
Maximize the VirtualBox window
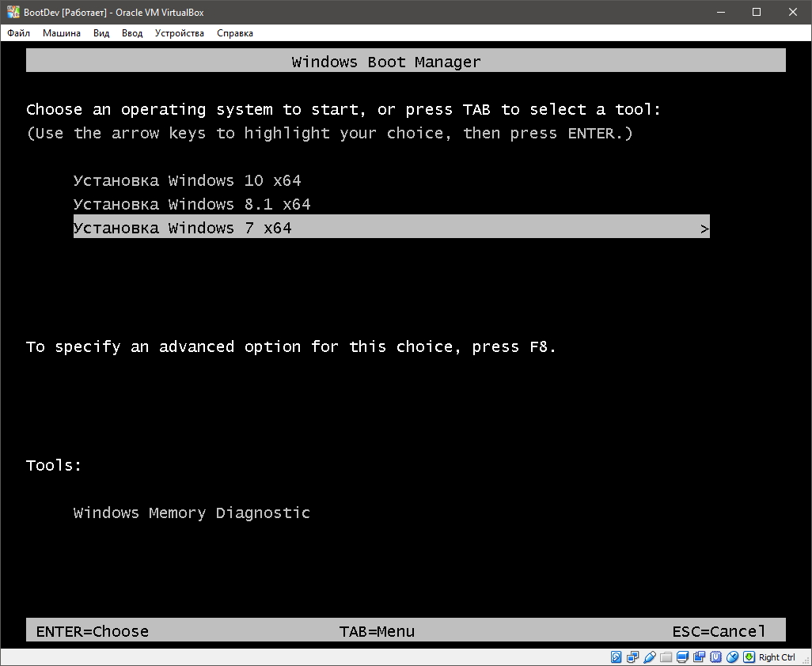tap(757, 12)
